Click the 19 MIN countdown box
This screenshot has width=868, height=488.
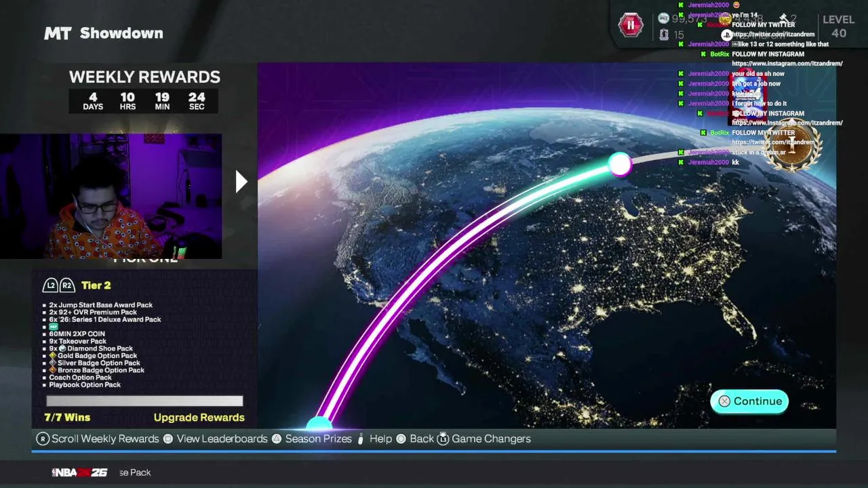pos(162,101)
